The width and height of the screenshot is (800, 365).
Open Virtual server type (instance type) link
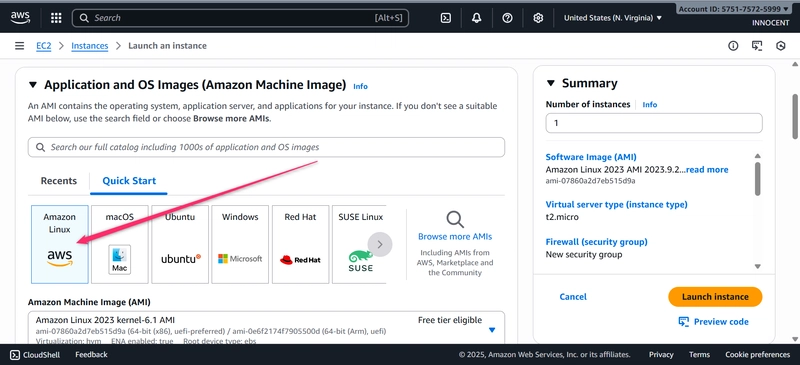[616, 205]
